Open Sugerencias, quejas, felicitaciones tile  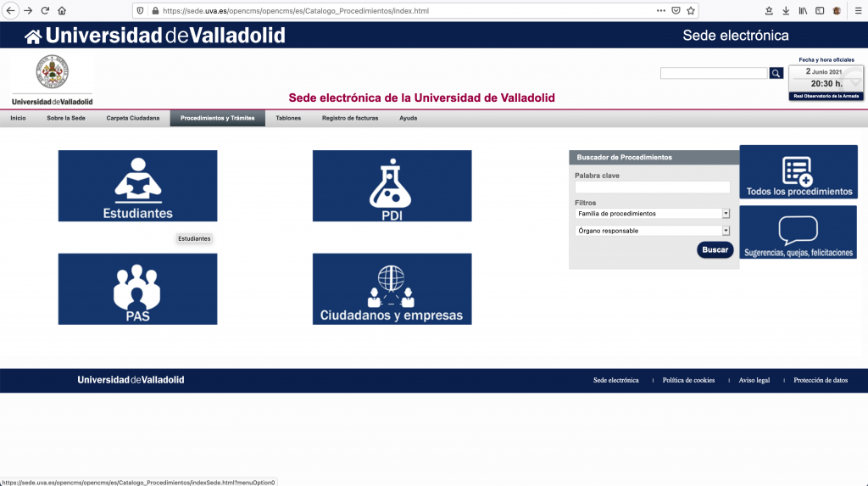pos(798,232)
